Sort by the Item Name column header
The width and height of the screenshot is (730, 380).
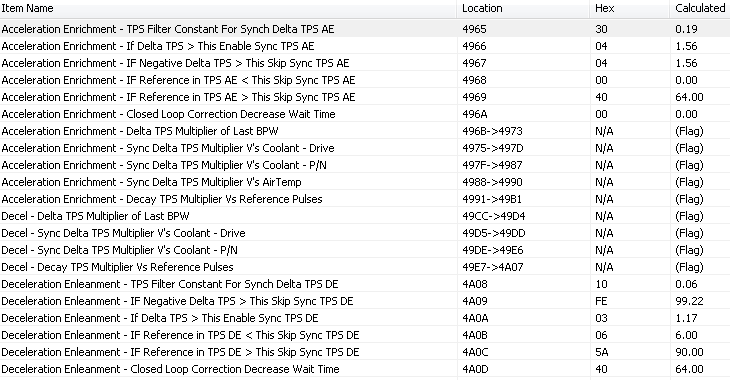[228, 8]
